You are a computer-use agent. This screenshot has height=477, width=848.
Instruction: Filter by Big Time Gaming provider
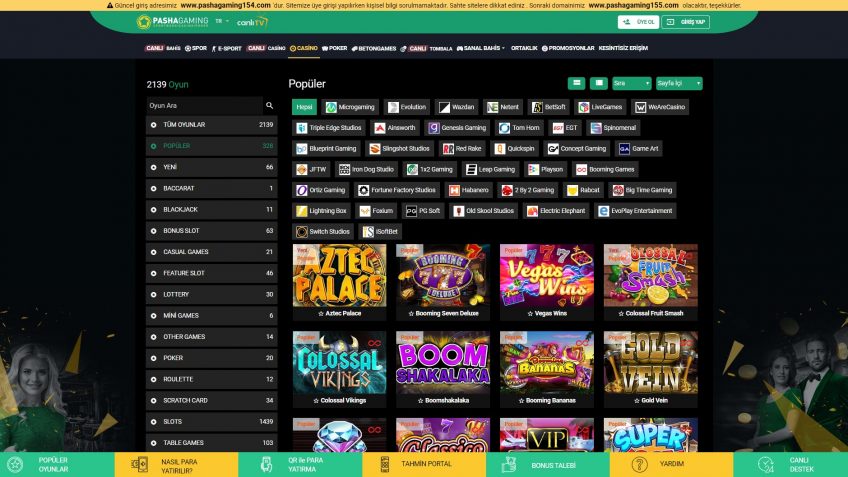(642, 190)
